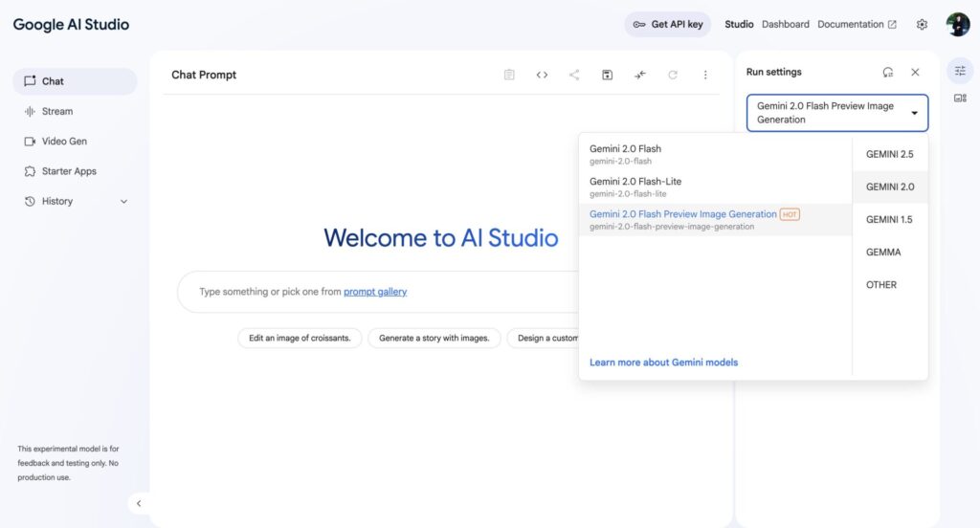Collapse the left sidebar with arrow
The width and height of the screenshot is (980, 528).
[x=139, y=503]
